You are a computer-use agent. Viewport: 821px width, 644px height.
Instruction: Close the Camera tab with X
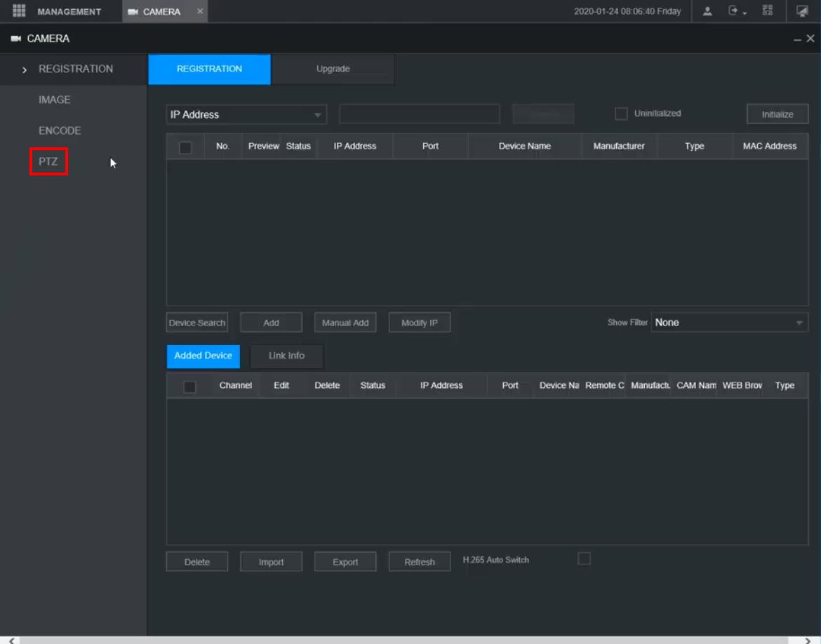(x=199, y=11)
